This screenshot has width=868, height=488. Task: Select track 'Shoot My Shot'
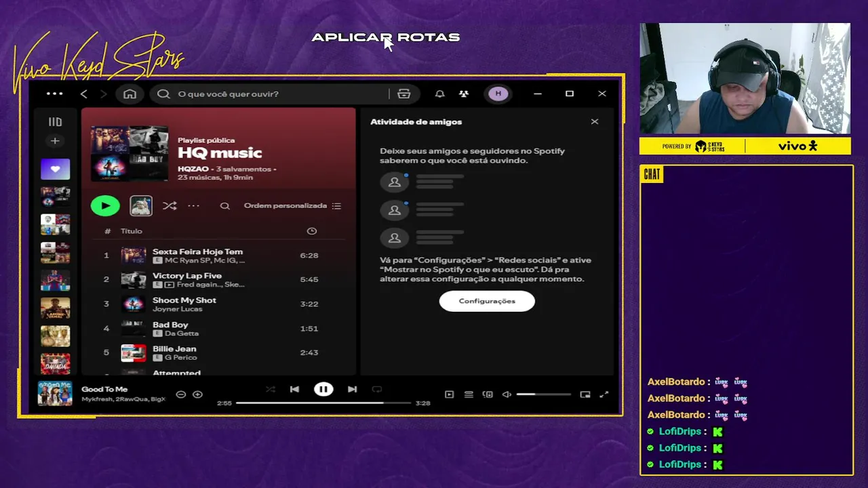coord(218,304)
